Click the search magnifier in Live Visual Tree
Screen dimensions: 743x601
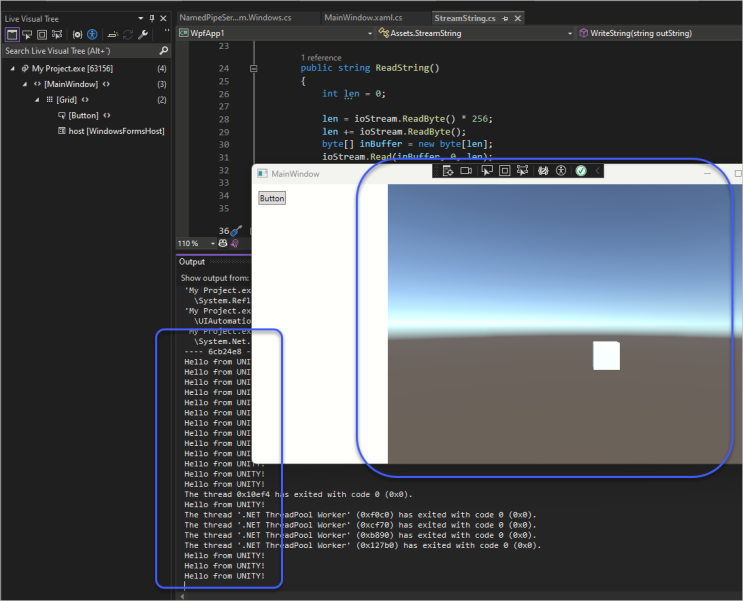point(163,50)
